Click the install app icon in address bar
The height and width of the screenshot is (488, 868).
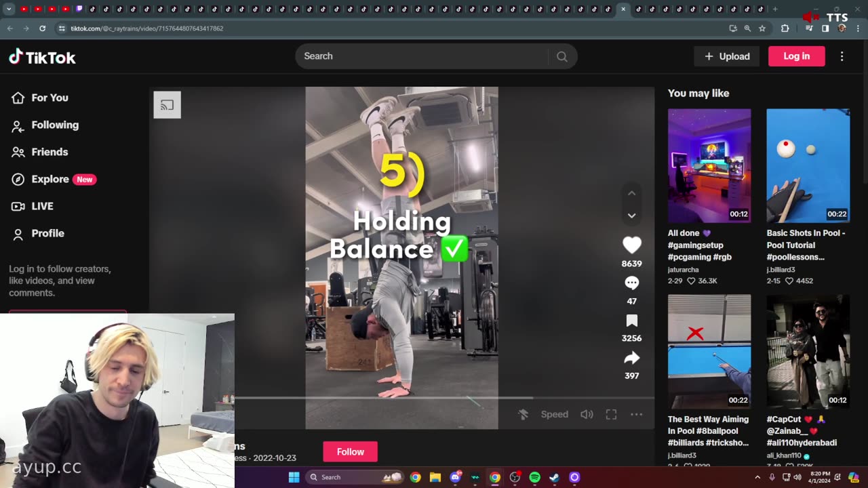coord(733,28)
